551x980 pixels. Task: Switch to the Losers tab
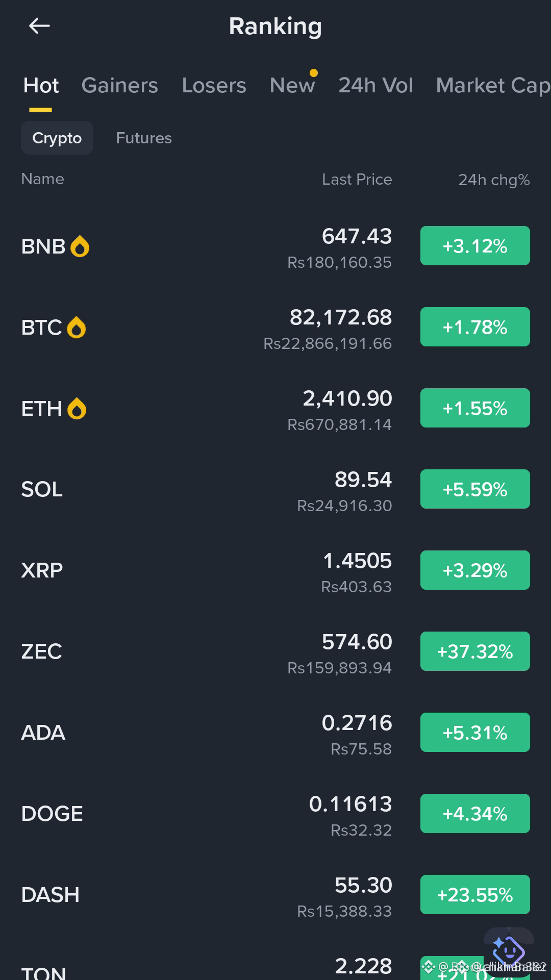(214, 85)
